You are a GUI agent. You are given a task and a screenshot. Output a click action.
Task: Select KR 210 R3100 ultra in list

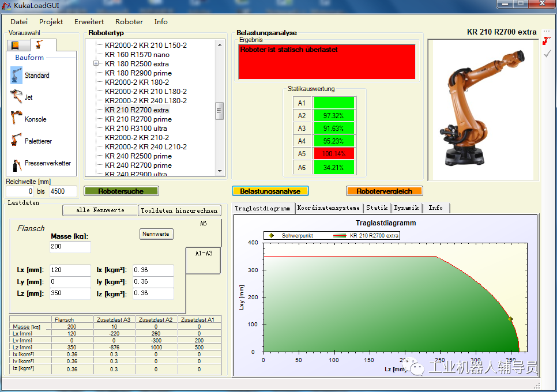tap(136, 128)
